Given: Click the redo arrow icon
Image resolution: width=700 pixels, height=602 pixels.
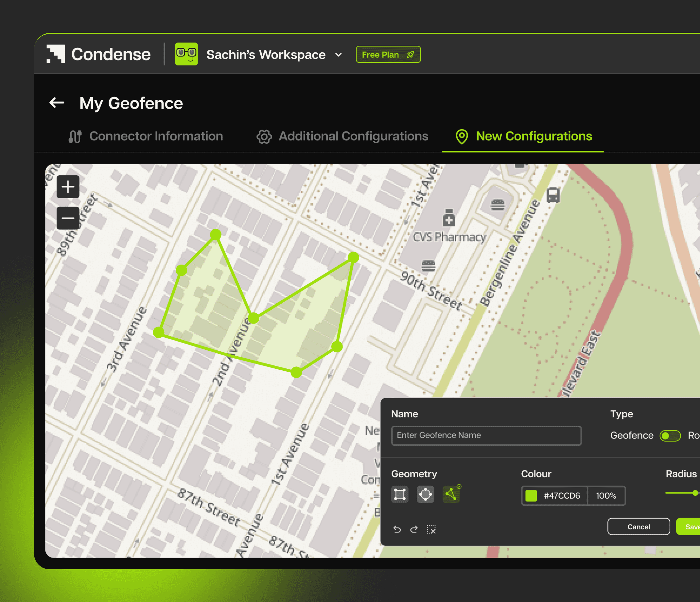Looking at the screenshot, I should [414, 529].
